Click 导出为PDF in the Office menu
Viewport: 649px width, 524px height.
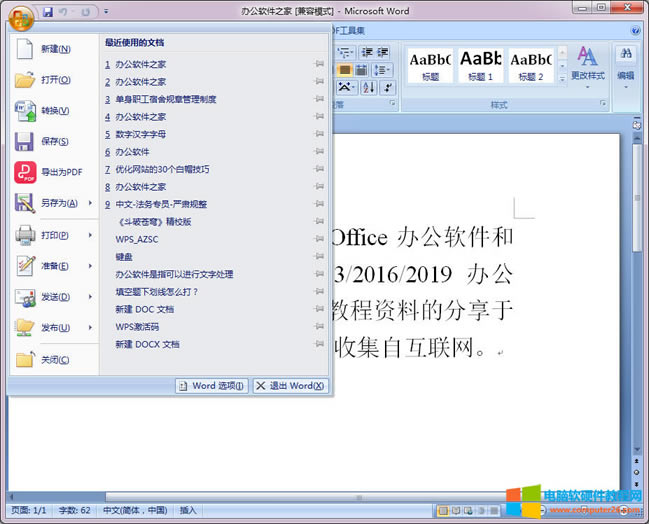pyautogui.click(x=60, y=172)
